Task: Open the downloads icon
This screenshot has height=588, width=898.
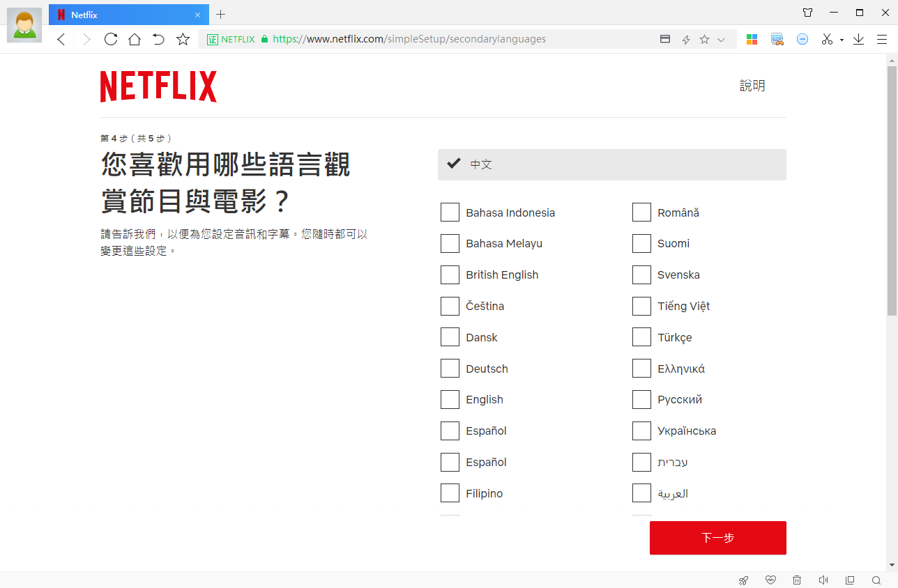Action: click(x=858, y=40)
